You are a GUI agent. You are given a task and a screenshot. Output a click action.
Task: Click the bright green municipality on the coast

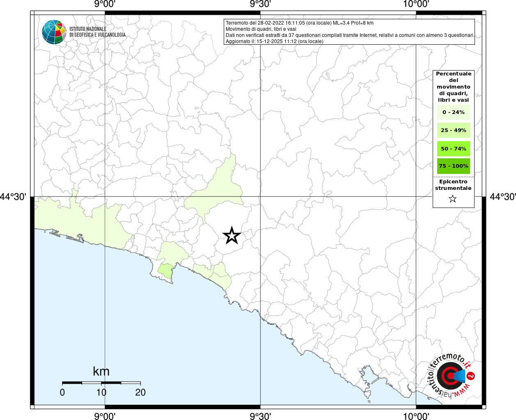(166, 270)
